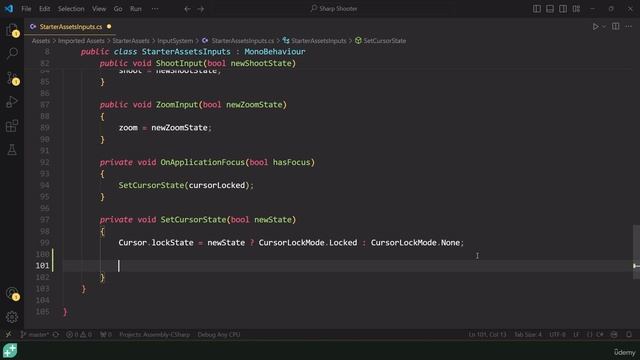Click the Copilot status icon in the status bar
This screenshot has width=640, height=360.
click(x=614, y=335)
